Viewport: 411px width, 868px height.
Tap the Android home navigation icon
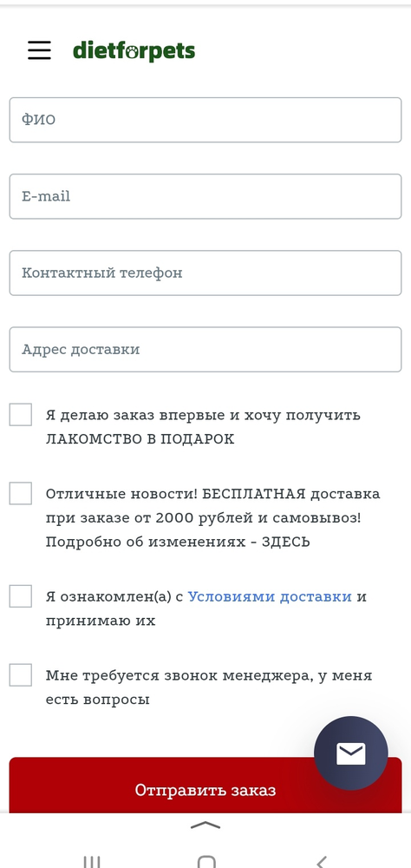[x=205, y=861]
